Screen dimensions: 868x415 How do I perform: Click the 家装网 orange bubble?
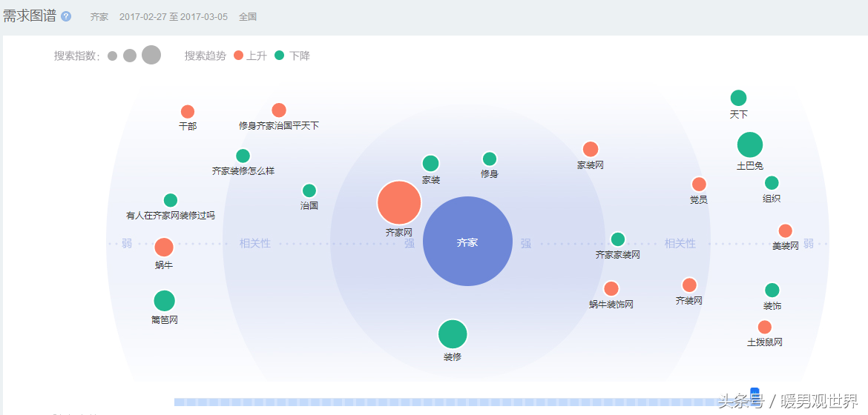pyautogui.click(x=591, y=150)
